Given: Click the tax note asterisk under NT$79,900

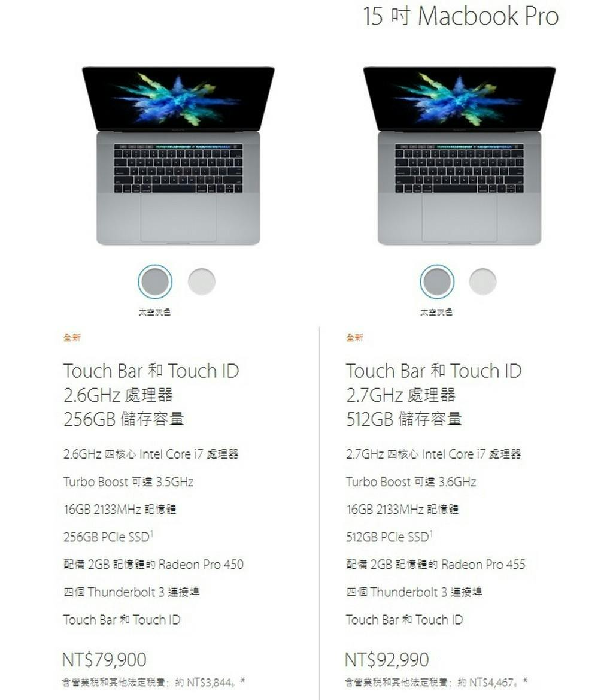Looking at the screenshot, I should (242, 681).
